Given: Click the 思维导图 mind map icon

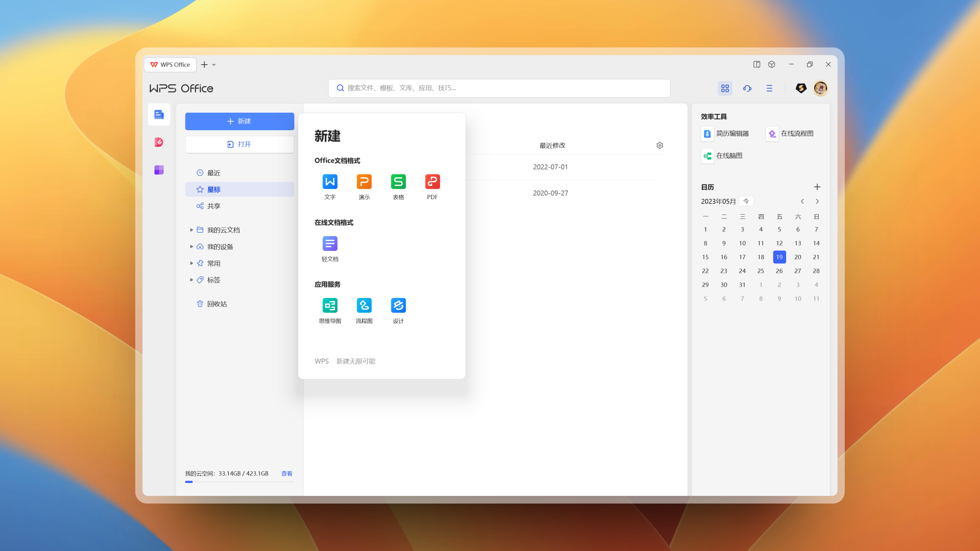Looking at the screenshot, I should coord(330,305).
